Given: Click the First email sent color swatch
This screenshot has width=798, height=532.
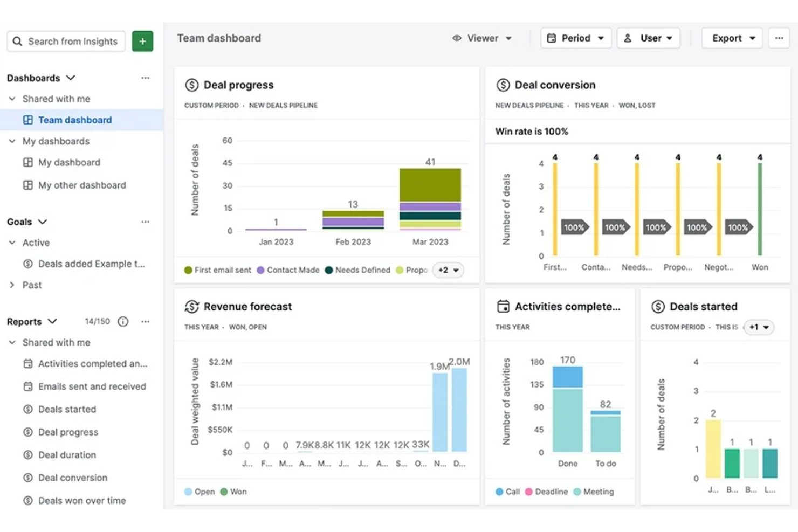Looking at the screenshot, I should pos(188,270).
